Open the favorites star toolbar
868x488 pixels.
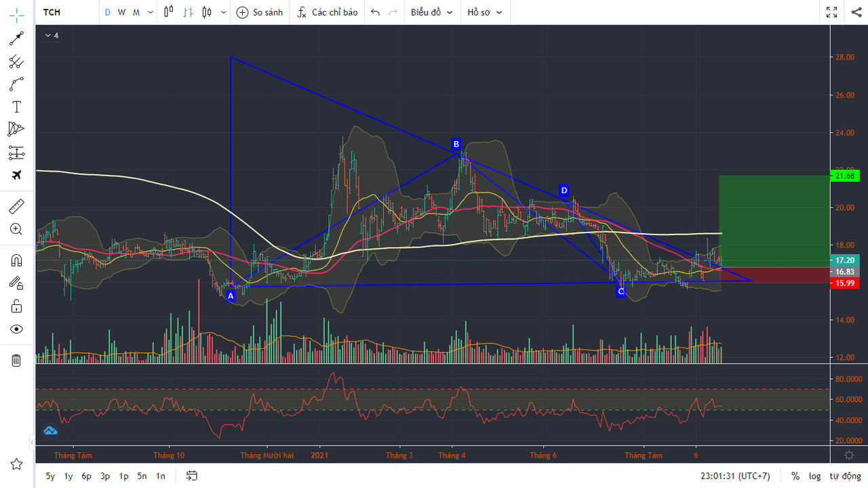tap(16, 464)
